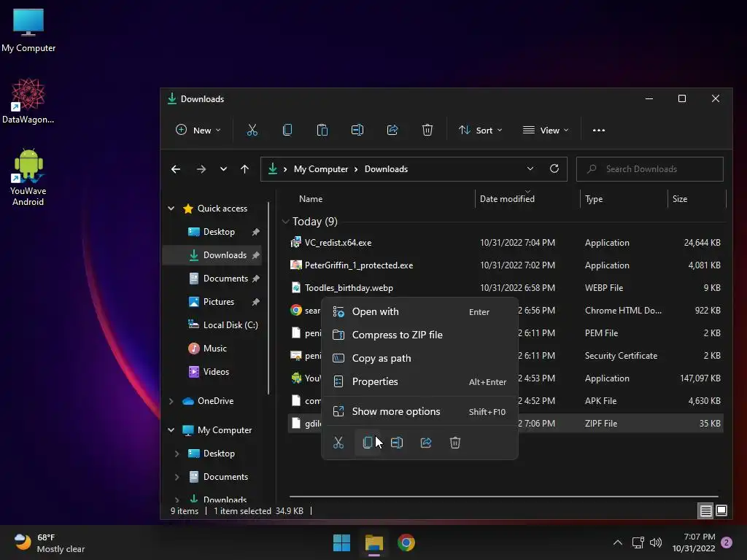This screenshot has width=747, height=560.
Task: Select the Toodles_birthday.webp file
Action: pyautogui.click(x=506, y=287)
